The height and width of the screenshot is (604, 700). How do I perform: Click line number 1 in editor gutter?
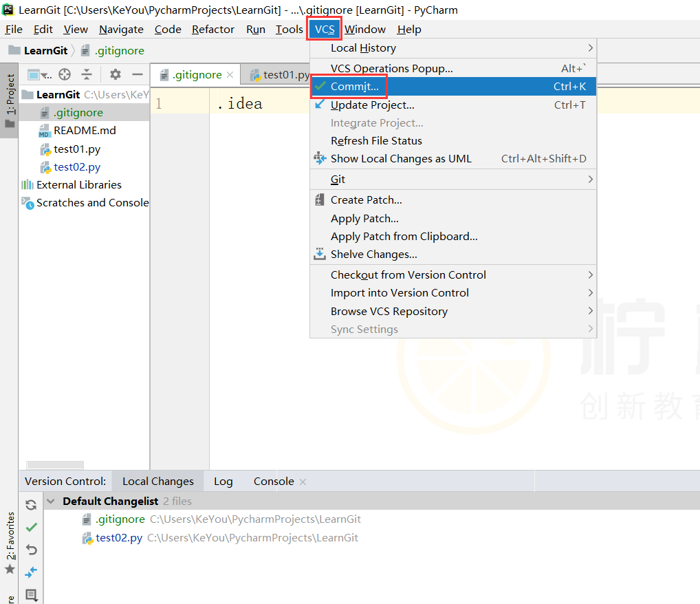(x=159, y=104)
